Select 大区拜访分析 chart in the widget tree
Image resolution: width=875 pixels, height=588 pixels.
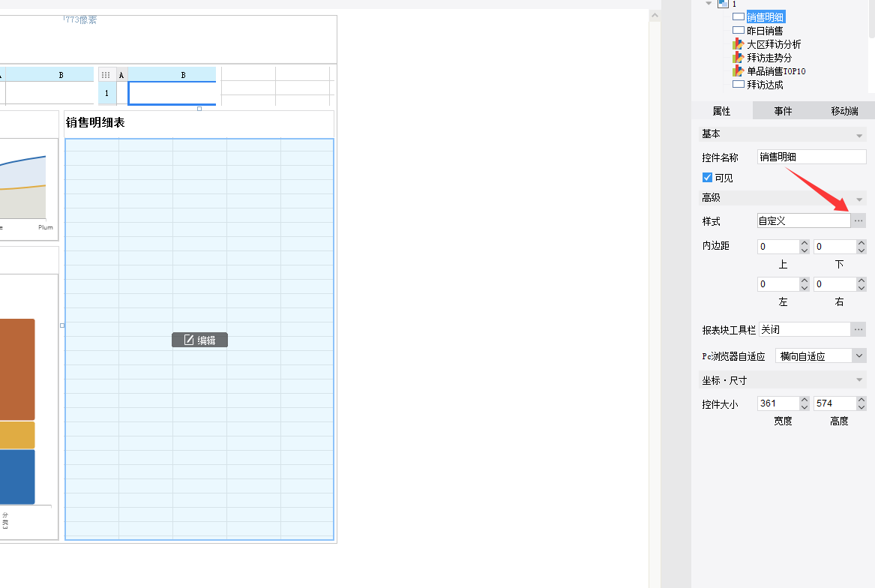(x=773, y=44)
